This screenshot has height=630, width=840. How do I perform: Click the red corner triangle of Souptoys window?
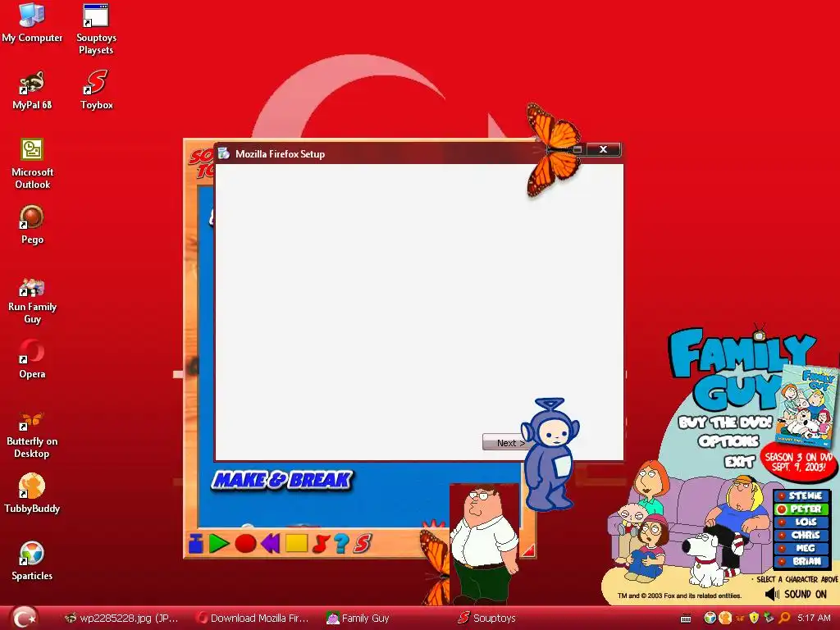point(529,550)
